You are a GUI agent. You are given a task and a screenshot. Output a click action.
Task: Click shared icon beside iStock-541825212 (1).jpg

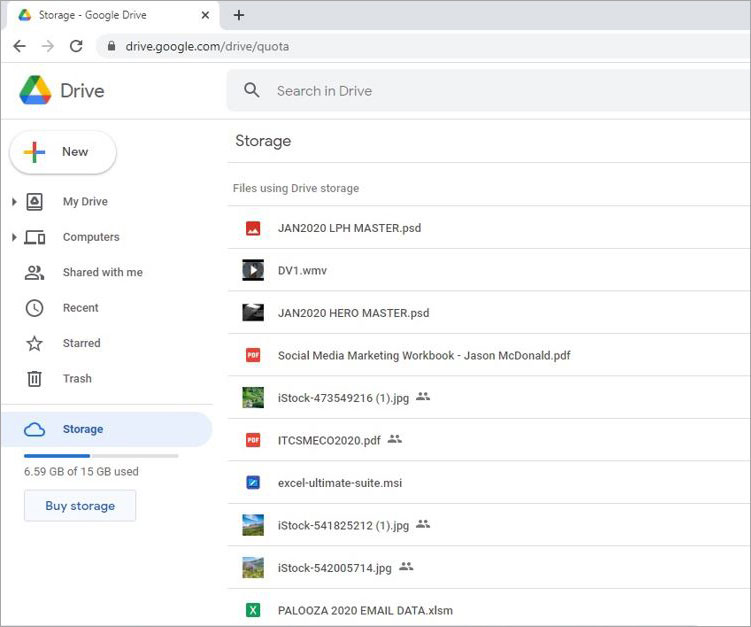tap(423, 524)
